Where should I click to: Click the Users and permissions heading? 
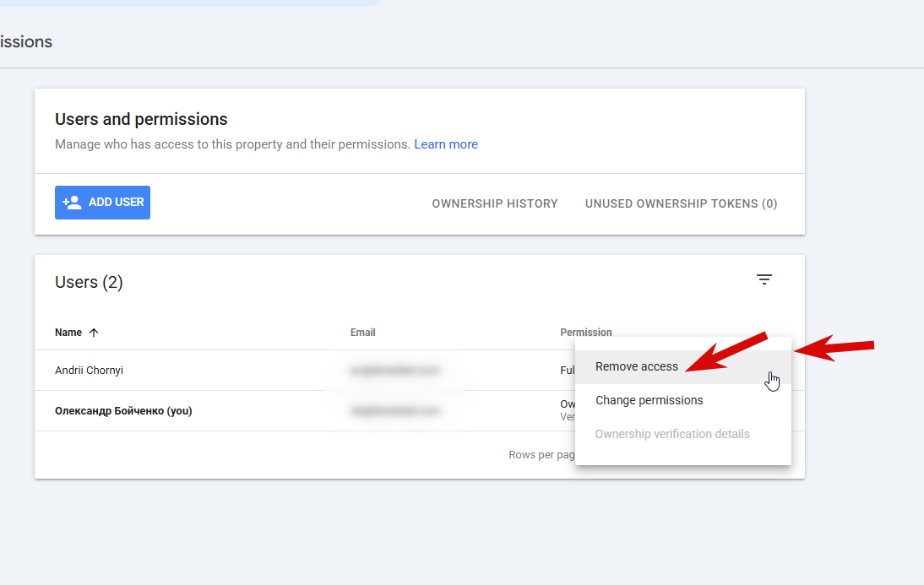pyautogui.click(x=141, y=120)
